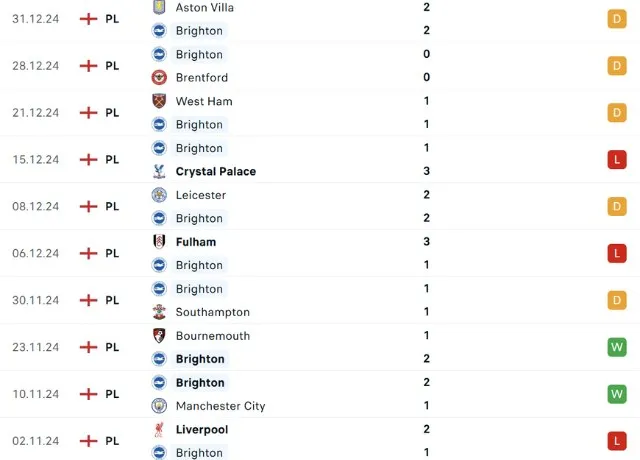This screenshot has width=640, height=460.
Task: Click the Bournemouth club crest
Action: pyautogui.click(x=159, y=336)
